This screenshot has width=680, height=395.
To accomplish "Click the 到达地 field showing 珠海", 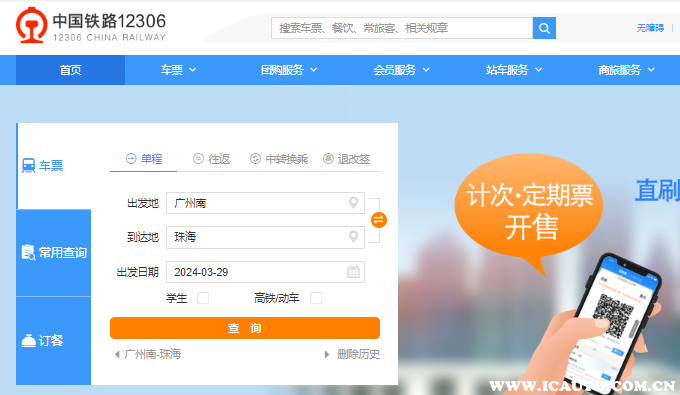I will point(265,237).
